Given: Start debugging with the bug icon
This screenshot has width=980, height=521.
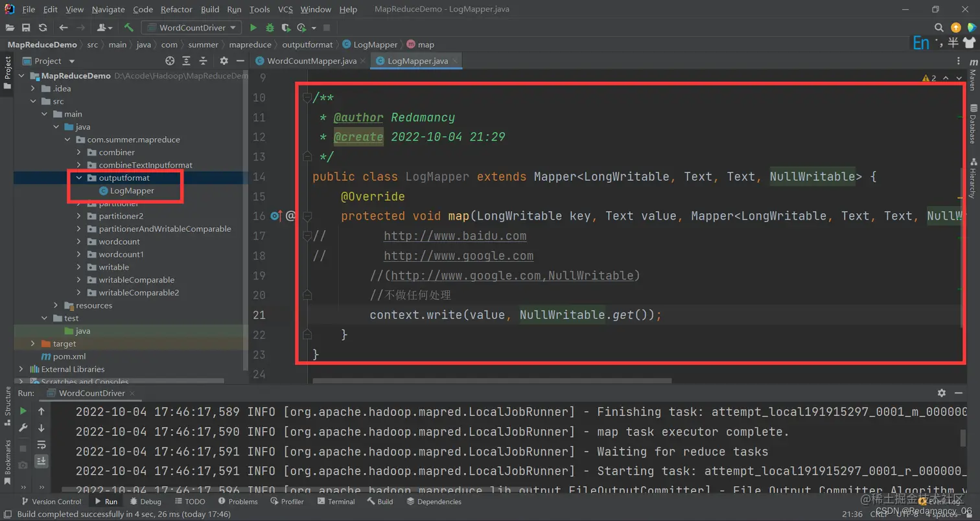Looking at the screenshot, I should (x=270, y=27).
